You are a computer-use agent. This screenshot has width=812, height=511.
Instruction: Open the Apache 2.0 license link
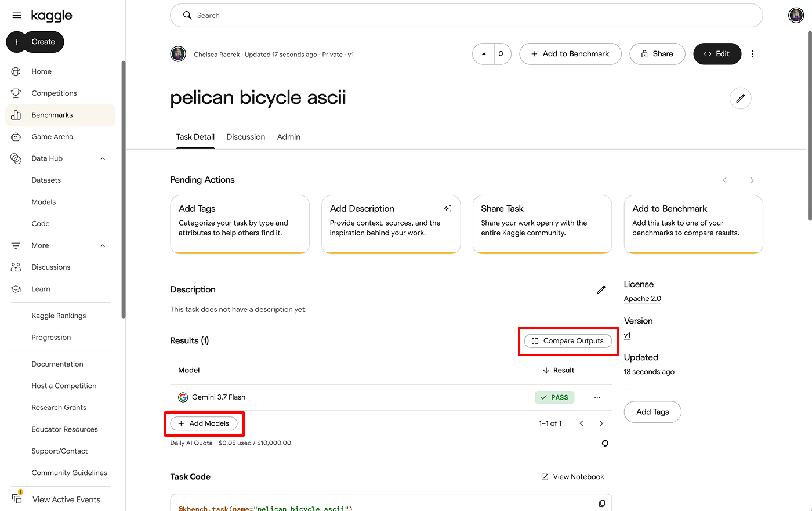(643, 299)
